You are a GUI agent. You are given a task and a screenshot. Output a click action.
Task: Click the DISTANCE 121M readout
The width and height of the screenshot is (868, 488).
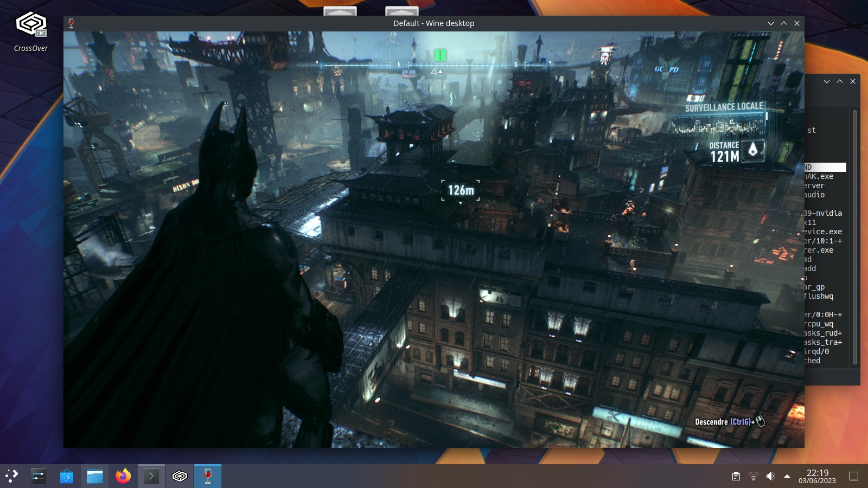[x=724, y=152]
